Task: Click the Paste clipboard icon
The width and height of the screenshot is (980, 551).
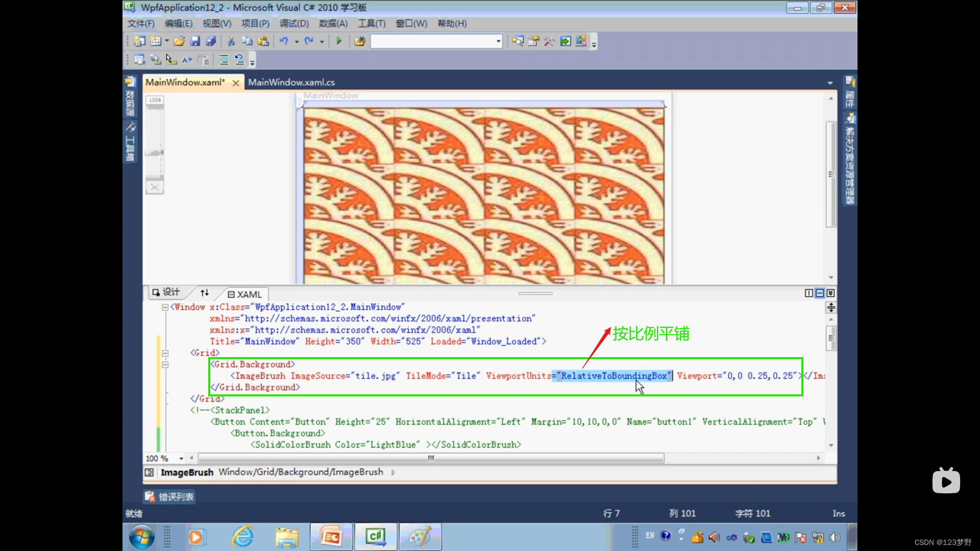Action: pyautogui.click(x=263, y=41)
